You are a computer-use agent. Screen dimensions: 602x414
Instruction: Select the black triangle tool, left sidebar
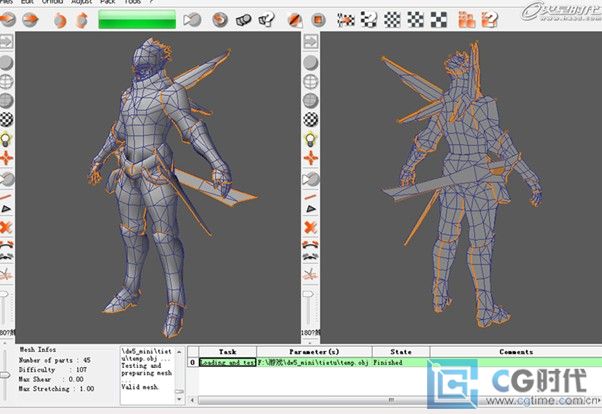[x=6, y=209]
